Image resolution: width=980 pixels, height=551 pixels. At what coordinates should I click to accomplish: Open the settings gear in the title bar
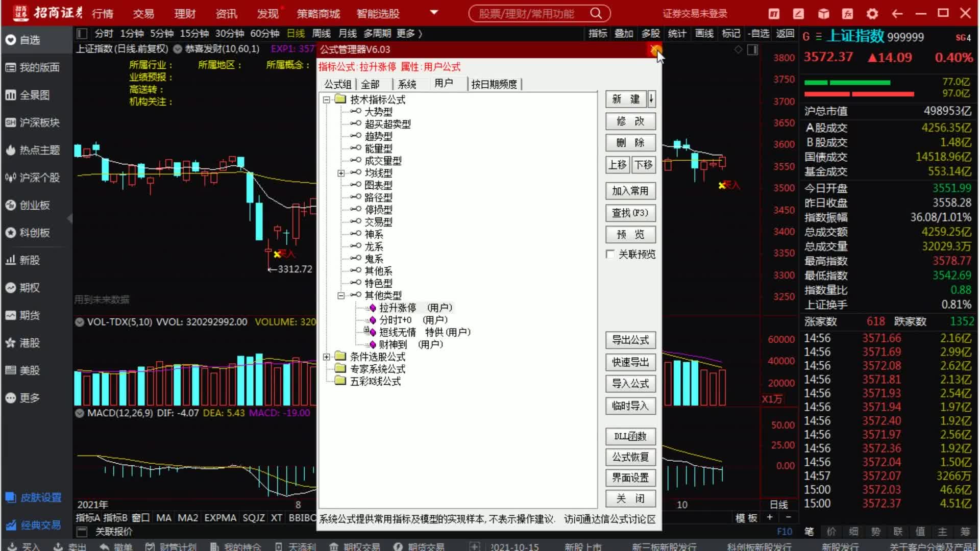872,14
